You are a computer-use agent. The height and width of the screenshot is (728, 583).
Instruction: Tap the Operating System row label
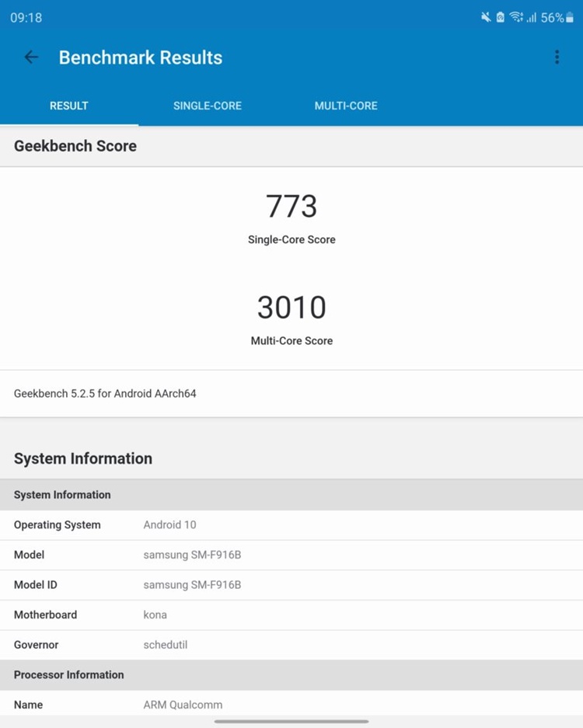point(58,525)
